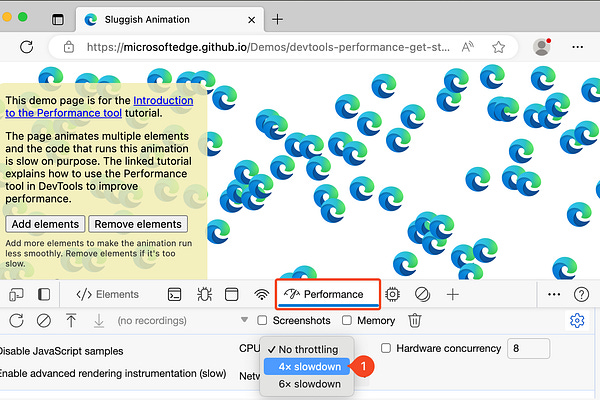Screen dimensions: 600x400
Task: Enable the Screenshots checkbox
Action: [x=262, y=320]
